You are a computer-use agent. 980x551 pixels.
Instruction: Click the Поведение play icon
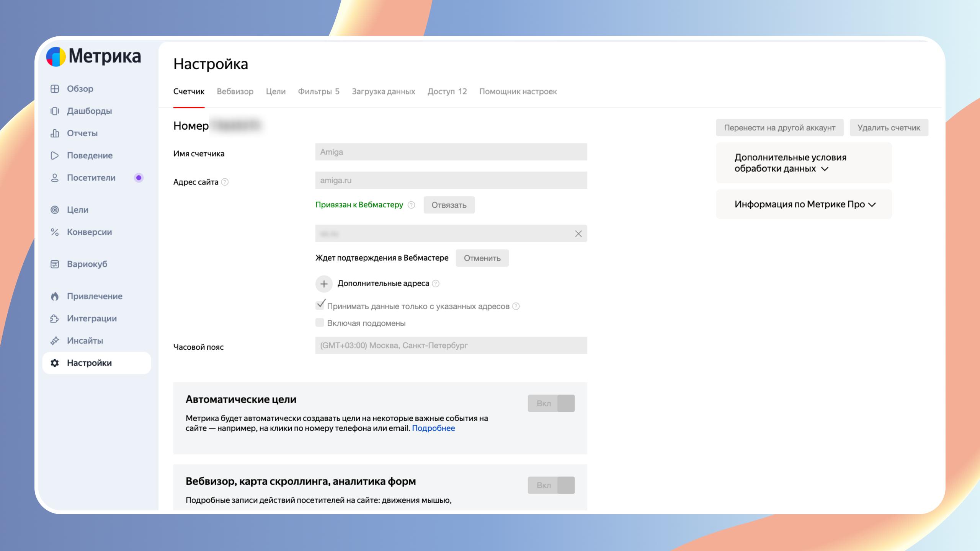(55, 155)
